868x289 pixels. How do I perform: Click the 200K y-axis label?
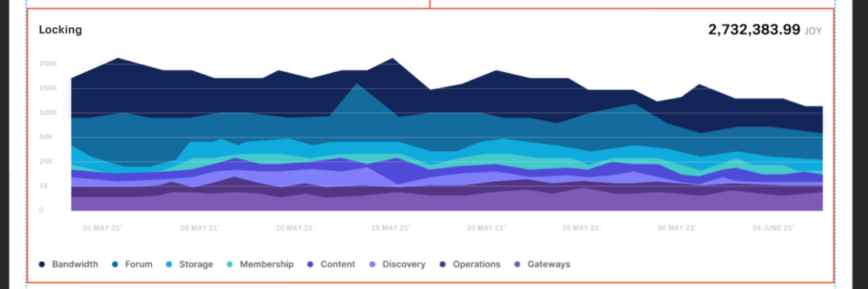(x=48, y=64)
